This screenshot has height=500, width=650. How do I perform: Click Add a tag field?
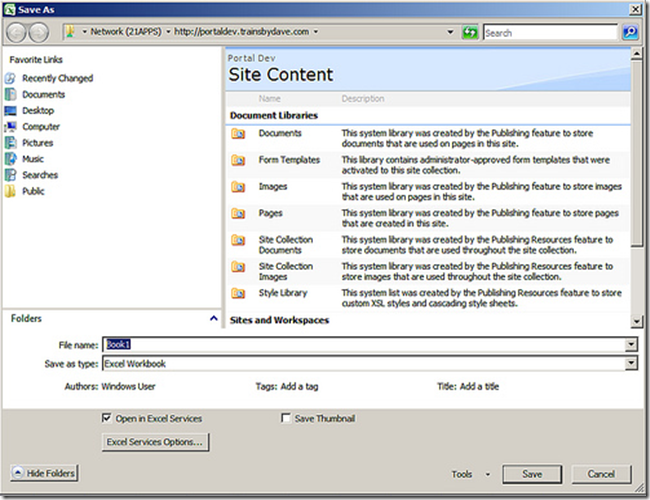tap(299, 386)
